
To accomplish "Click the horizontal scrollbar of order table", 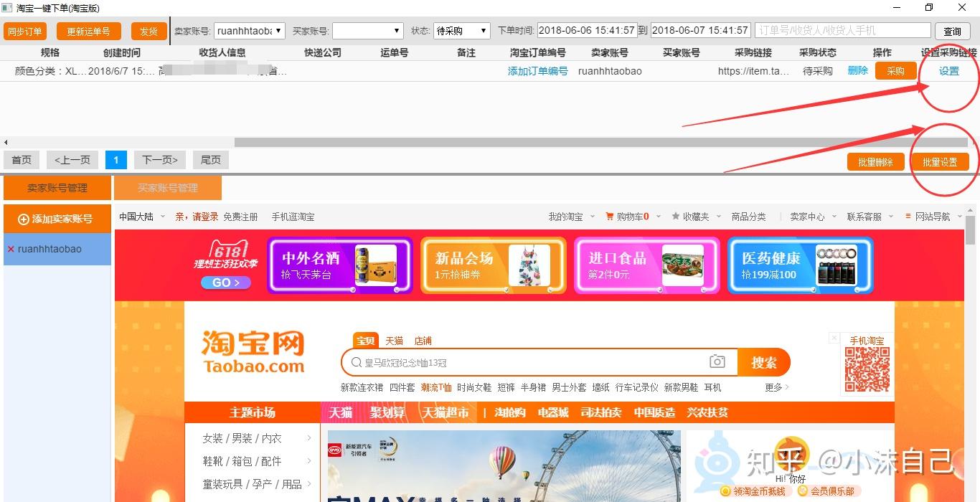I will [601, 142].
